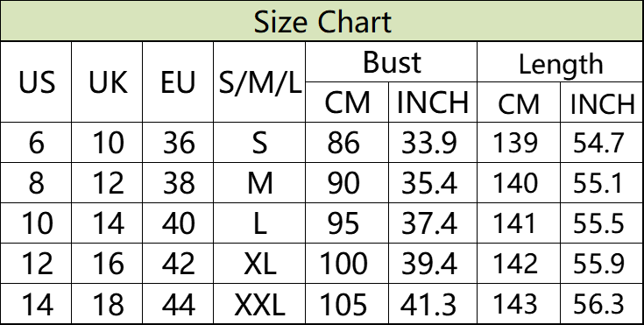Click bust value 100 cm
Image resolution: width=644 pixels, height=325 pixels.
347,264
